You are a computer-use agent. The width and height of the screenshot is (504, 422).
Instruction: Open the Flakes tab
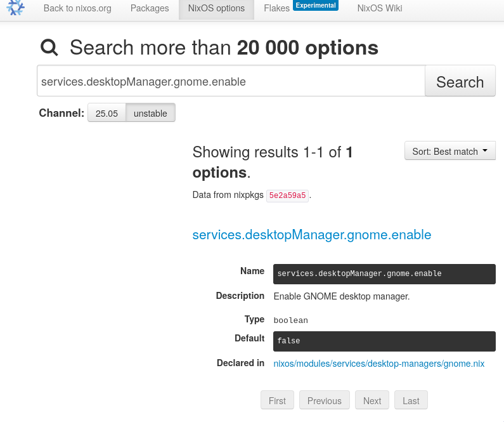click(276, 9)
